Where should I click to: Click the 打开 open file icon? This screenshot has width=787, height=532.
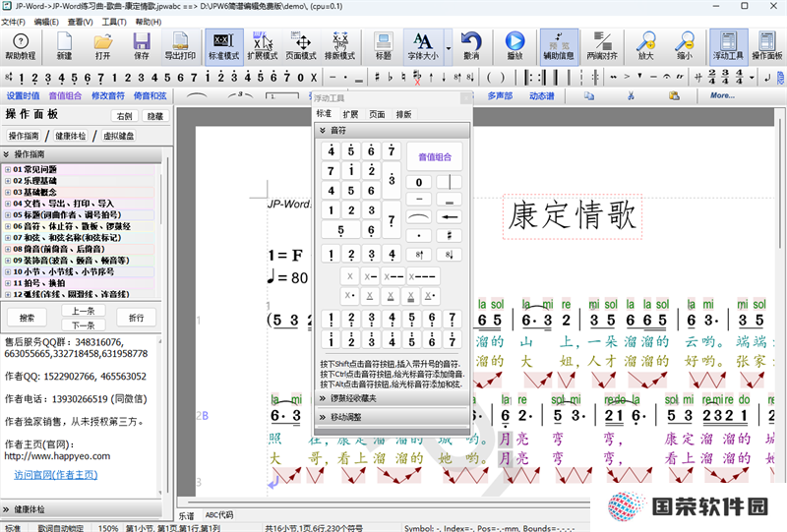(103, 46)
